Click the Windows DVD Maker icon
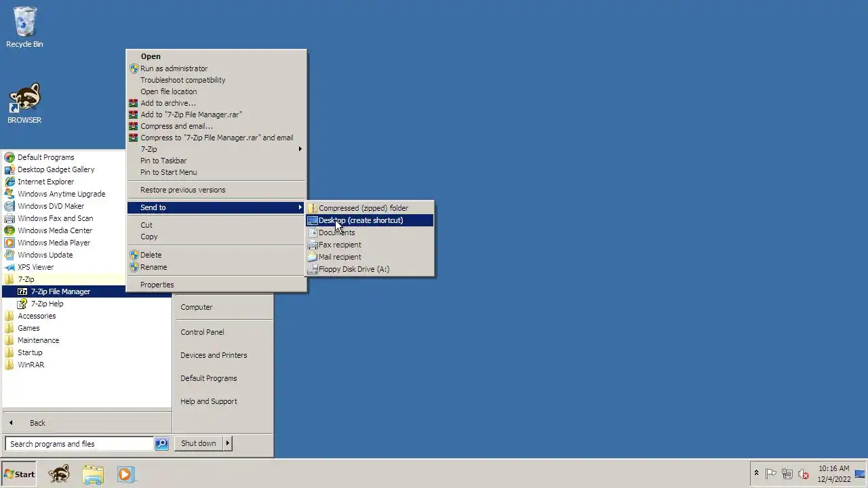Image resolution: width=868 pixels, height=488 pixels. [9, 206]
